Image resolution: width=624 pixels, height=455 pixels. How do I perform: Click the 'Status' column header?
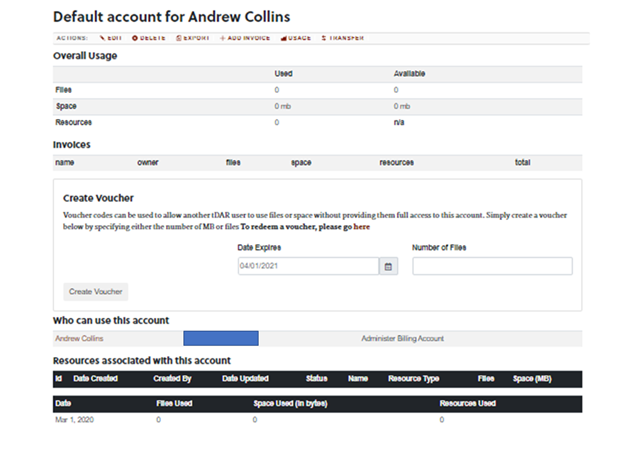click(x=317, y=379)
